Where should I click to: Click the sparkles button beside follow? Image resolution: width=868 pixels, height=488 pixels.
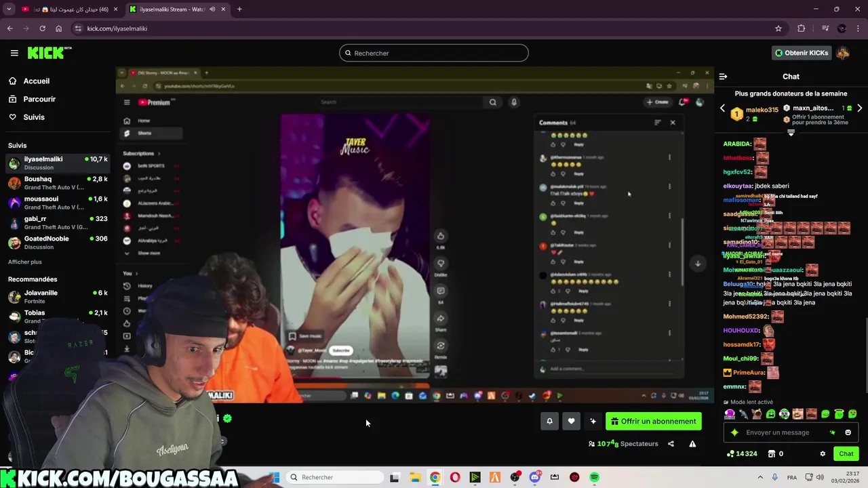[593, 421]
